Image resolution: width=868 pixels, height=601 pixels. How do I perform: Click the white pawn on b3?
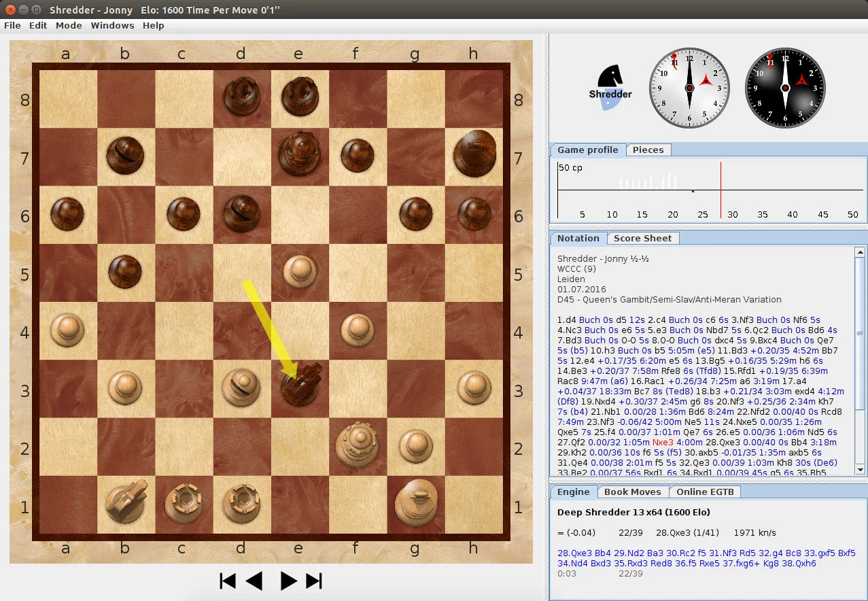tap(125, 387)
